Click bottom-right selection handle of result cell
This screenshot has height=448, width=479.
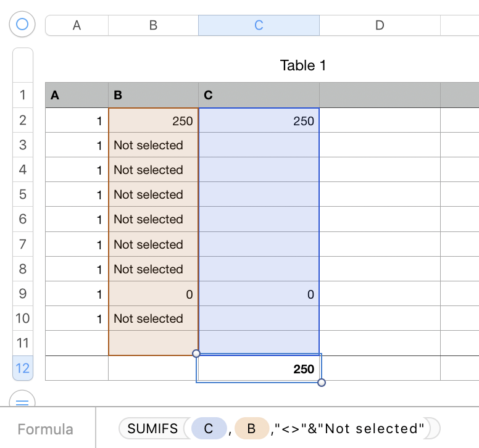(322, 383)
